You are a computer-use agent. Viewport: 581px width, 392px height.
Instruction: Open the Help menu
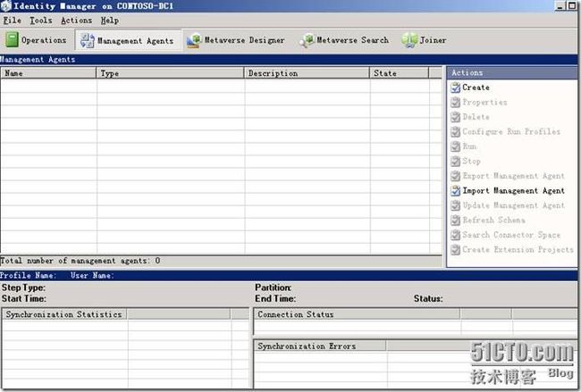pos(110,21)
